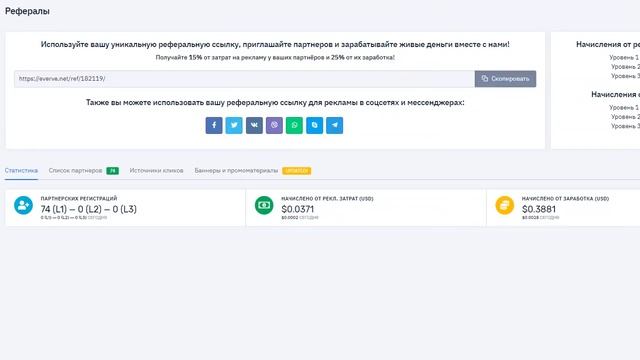Open the Источники кликов tab
This screenshot has width=640, height=360.
[156, 171]
